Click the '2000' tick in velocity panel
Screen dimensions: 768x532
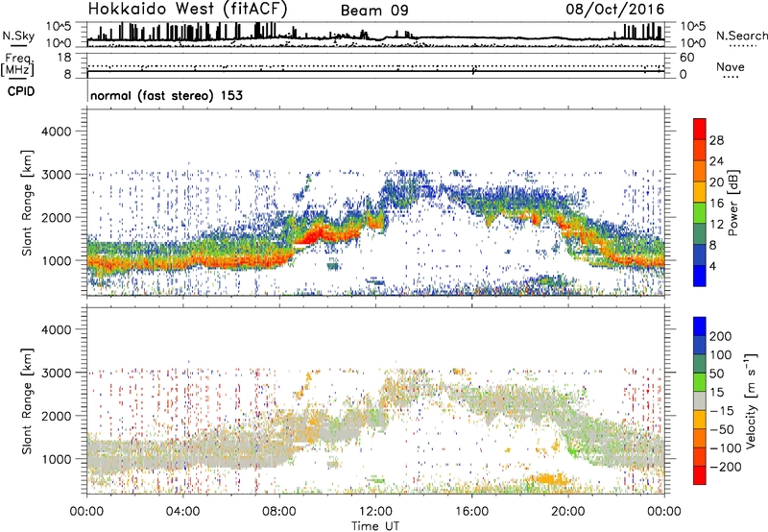pyautogui.click(x=57, y=416)
